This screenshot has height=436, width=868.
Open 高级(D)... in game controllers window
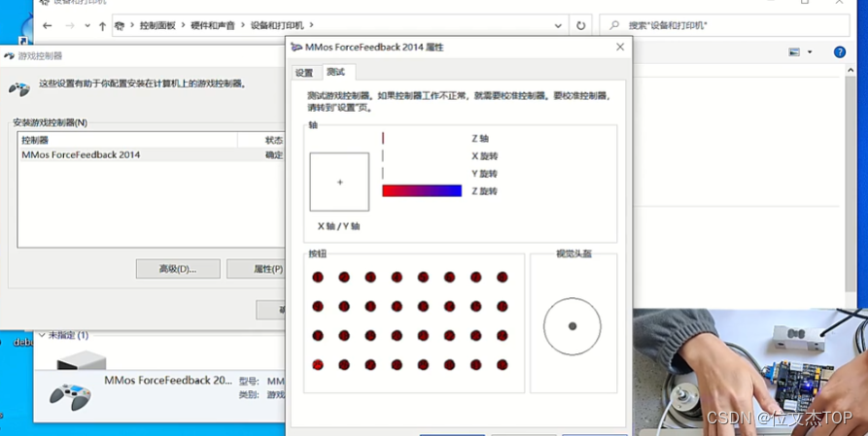178,269
